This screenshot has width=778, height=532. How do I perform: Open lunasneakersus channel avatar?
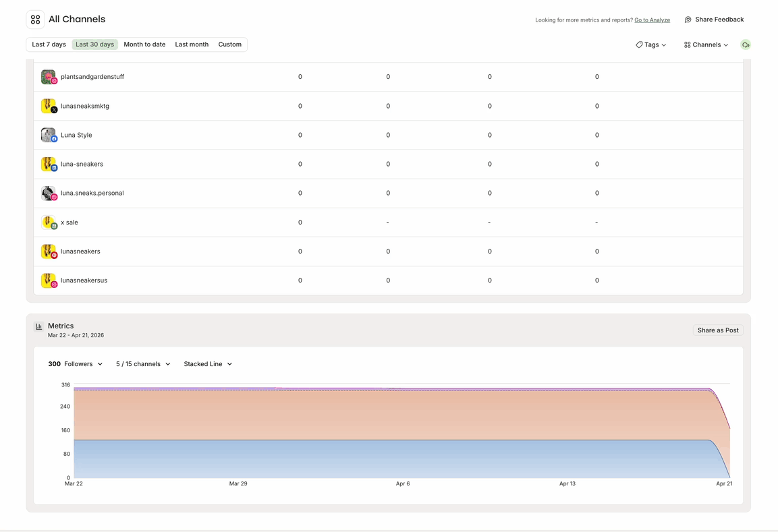[x=49, y=280]
